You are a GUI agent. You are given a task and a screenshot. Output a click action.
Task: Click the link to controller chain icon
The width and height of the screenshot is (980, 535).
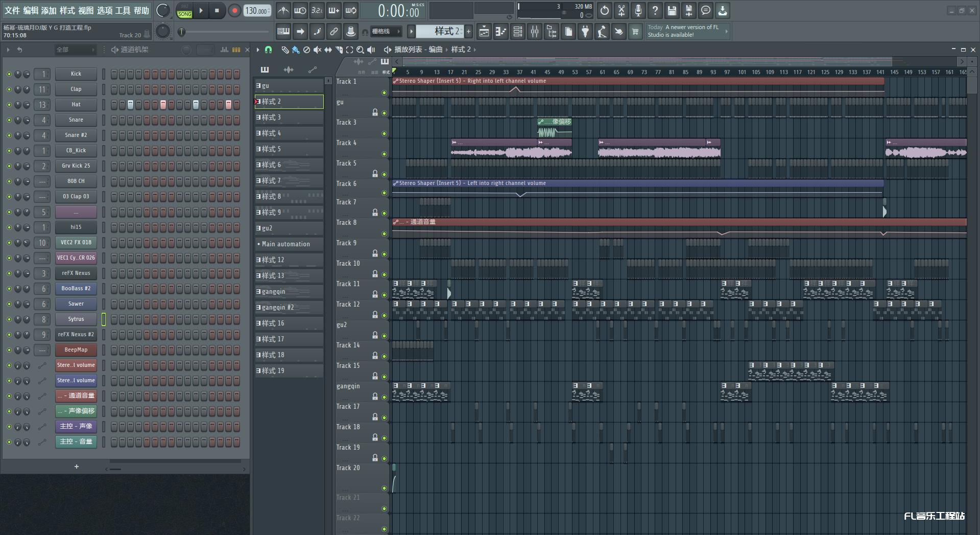point(334,32)
